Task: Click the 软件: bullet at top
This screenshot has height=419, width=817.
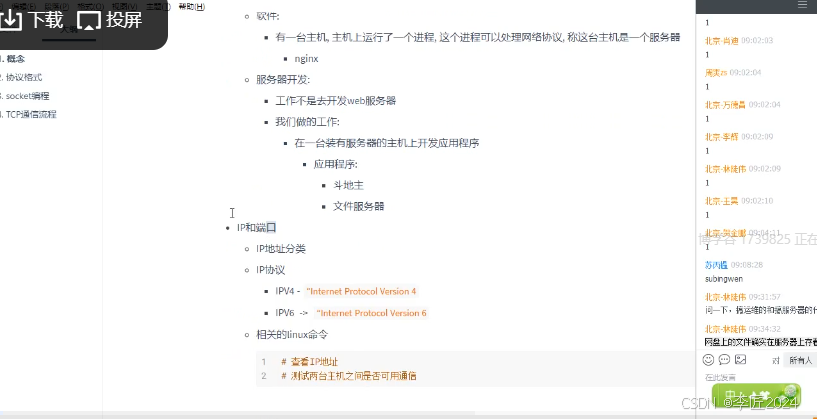Action: pyautogui.click(x=268, y=16)
